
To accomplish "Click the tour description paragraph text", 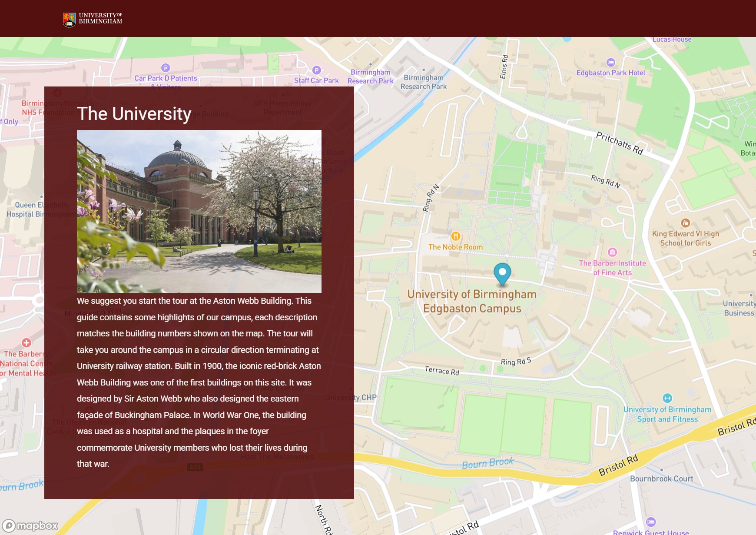I will coord(199,382).
